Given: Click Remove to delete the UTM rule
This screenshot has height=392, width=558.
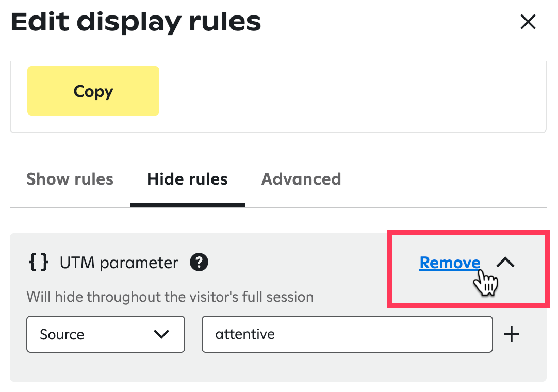Looking at the screenshot, I should pos(449,263).
